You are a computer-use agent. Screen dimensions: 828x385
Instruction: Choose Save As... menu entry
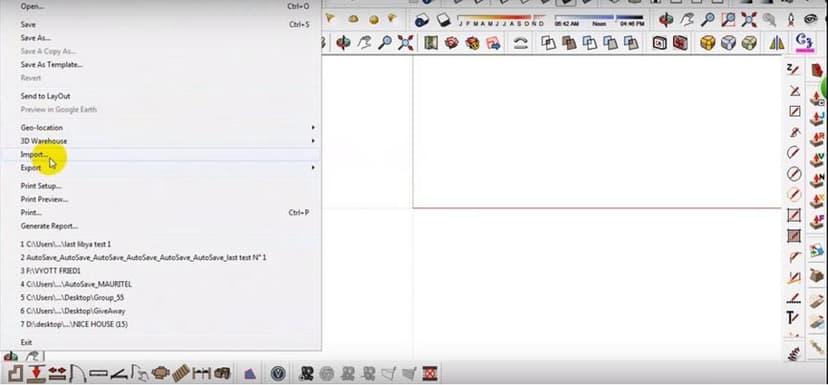click(x=35, y=38)
